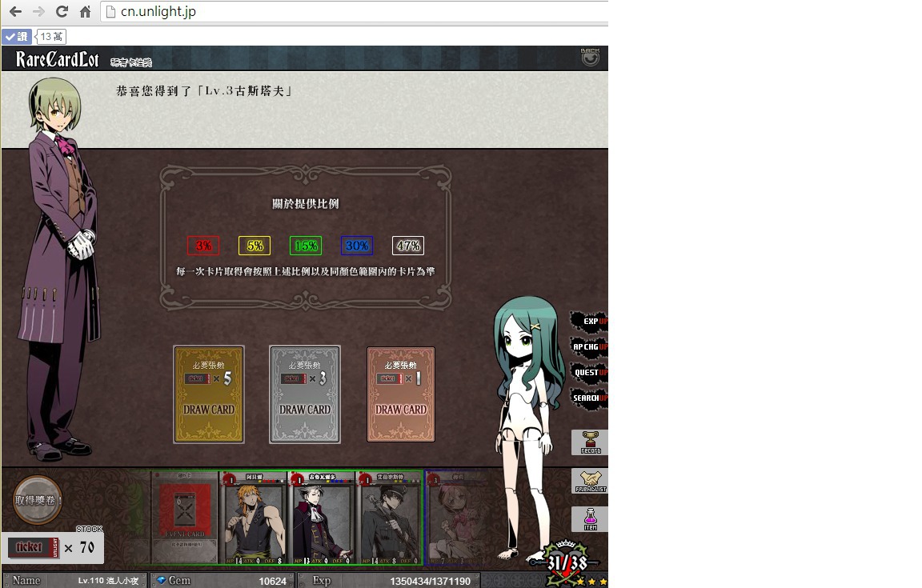Click the Gem diamond icon
Screen dimensions: 922x588
[161, 580]
